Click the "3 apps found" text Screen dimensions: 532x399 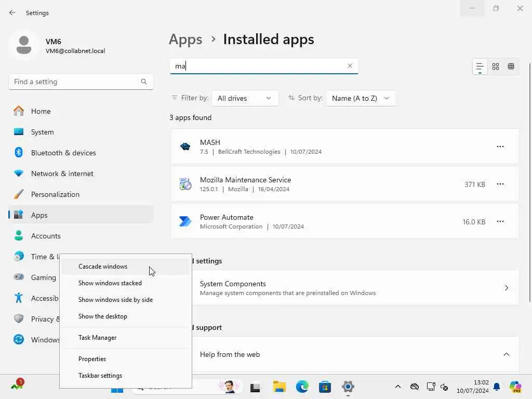(x=190, y=118)
